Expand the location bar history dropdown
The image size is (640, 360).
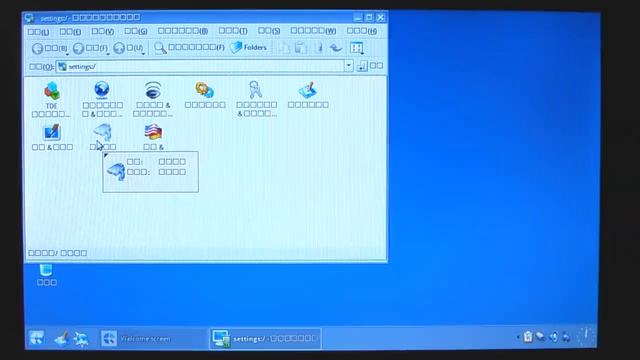coord(348,66)
